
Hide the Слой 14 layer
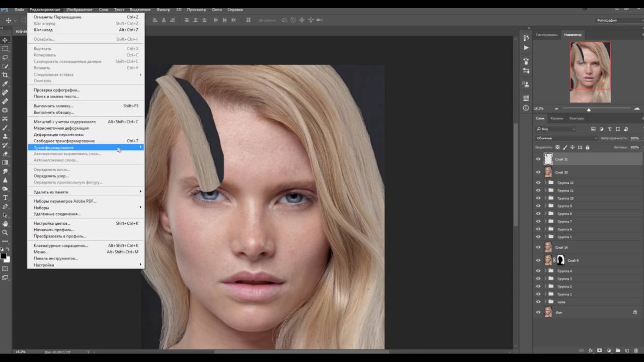click(538, 247)
